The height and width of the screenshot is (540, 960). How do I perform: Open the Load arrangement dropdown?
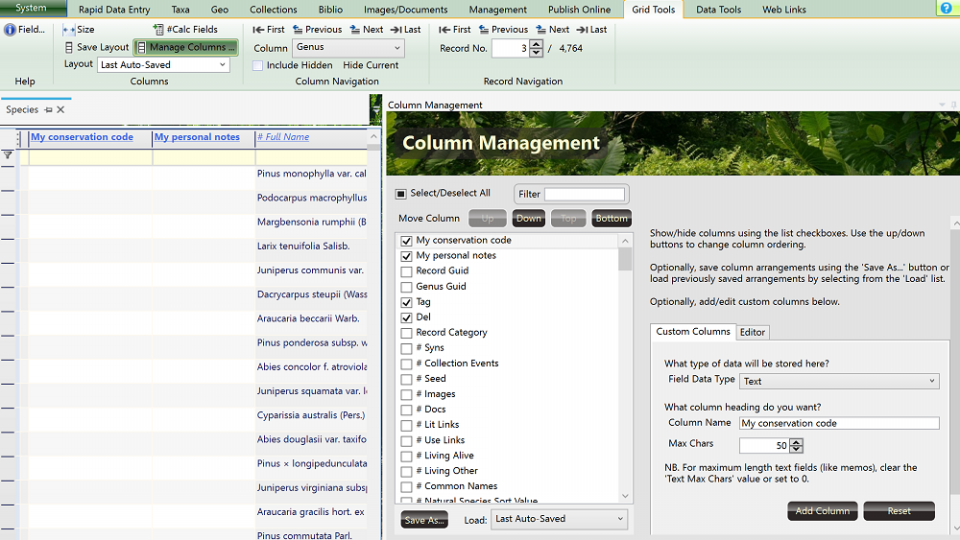point(620,519)
